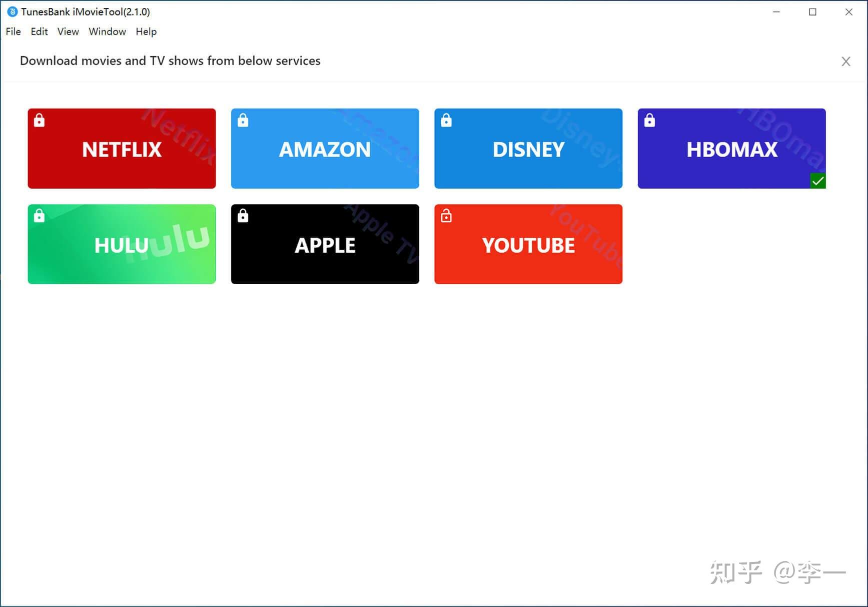Open the File menu

[13, 32]
